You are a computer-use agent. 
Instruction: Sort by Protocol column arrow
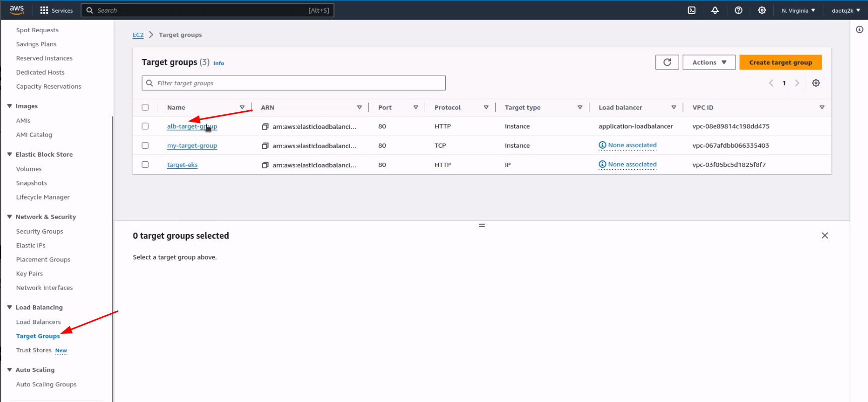(x=486, y=107)
